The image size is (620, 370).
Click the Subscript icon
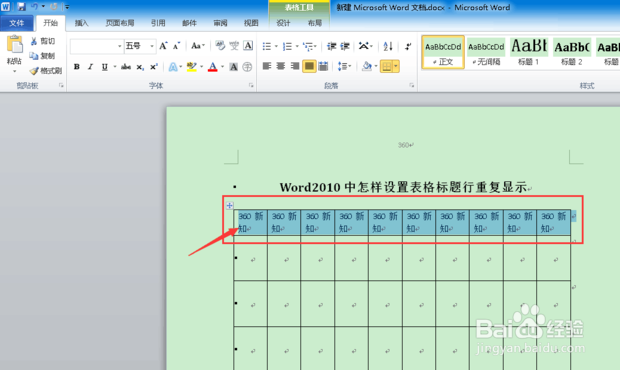click(x=140, y=67)
